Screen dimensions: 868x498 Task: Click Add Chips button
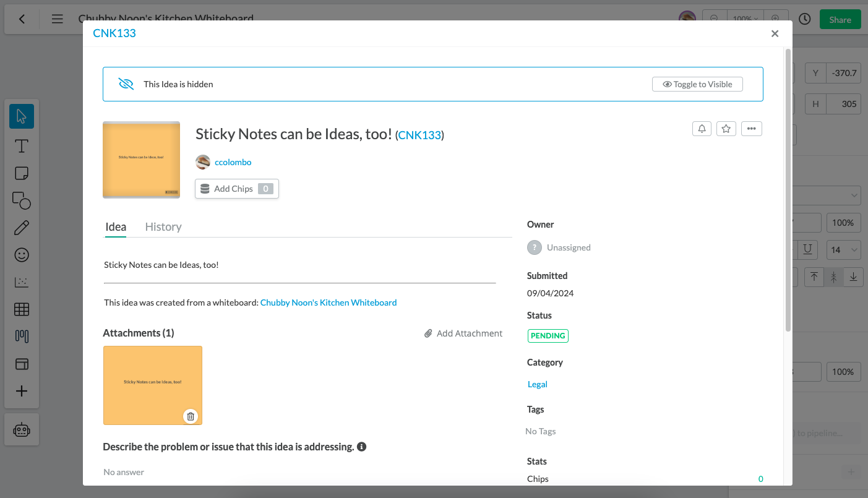pyautogui.click(x=237, y=189)
